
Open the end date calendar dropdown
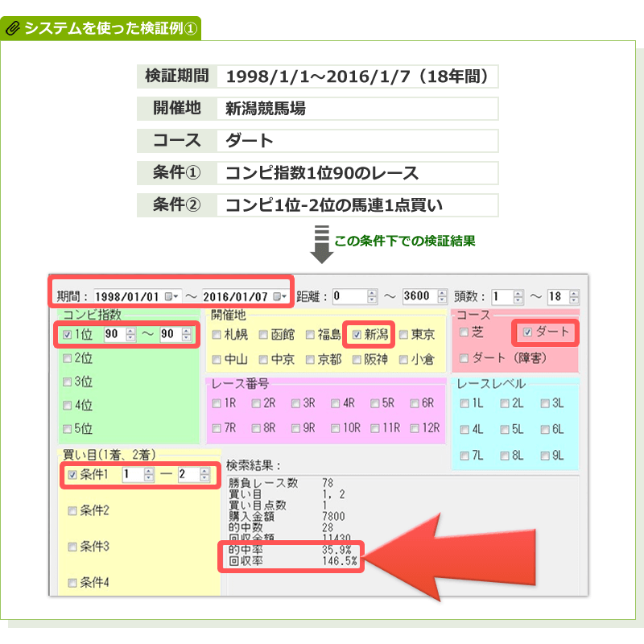point(282,296)
